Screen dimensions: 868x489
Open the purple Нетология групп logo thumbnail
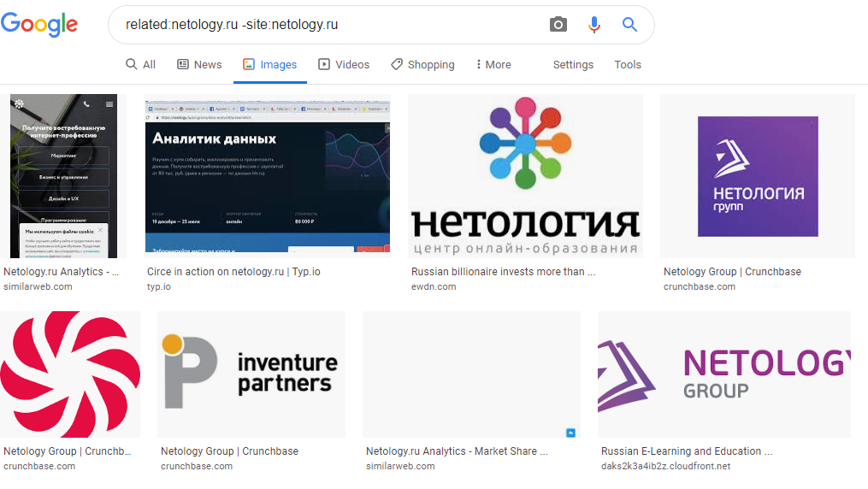pos(758,176)
